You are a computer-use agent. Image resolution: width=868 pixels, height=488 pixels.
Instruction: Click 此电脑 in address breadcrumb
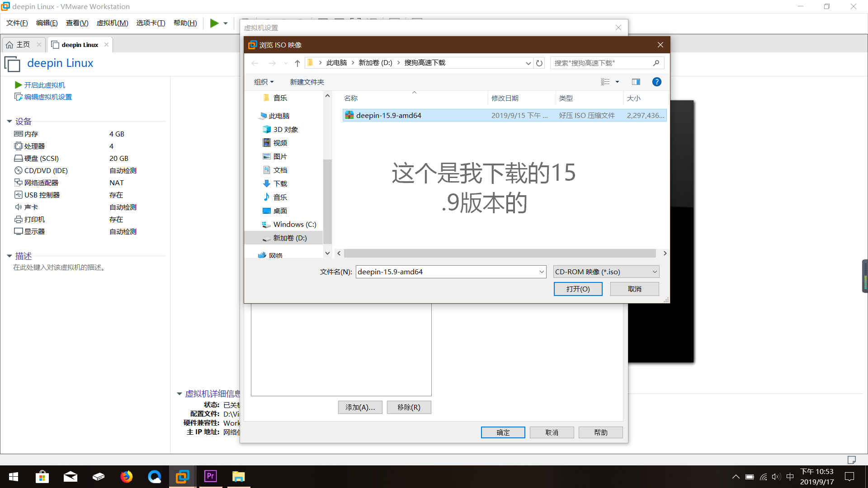pyautogui.click(x=336, y=63)
